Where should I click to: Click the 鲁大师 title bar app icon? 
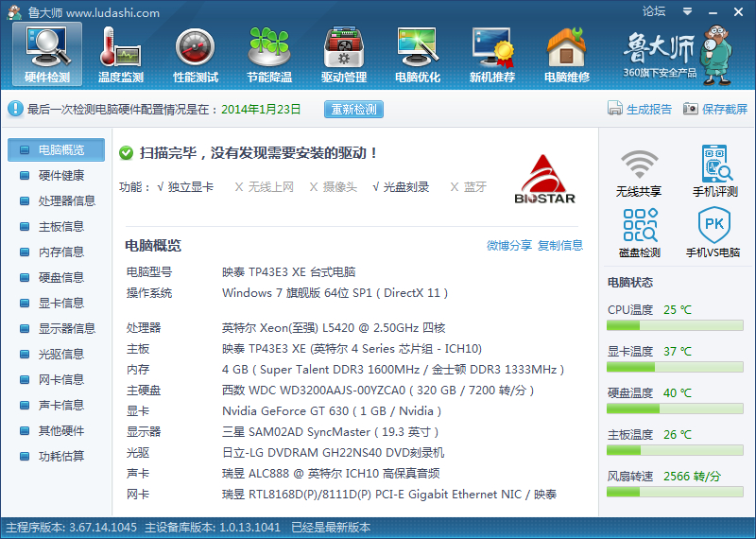coord(14,12)
